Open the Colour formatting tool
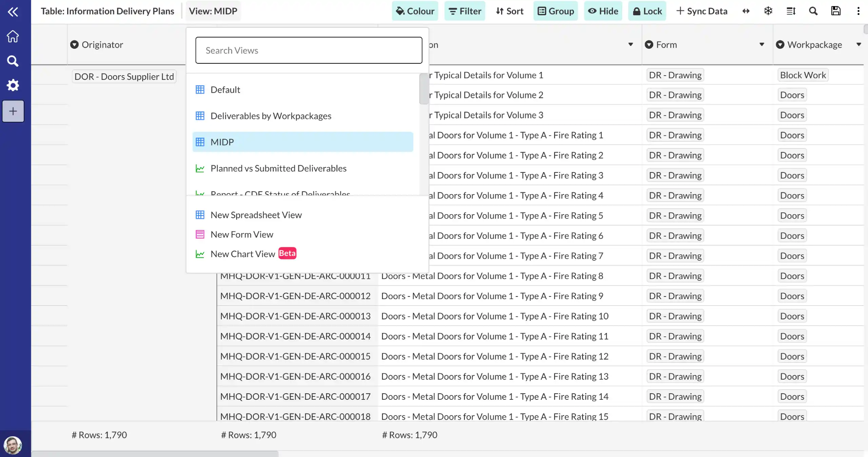The width and height of the screenshot is (868, 457). click(414, 11)
